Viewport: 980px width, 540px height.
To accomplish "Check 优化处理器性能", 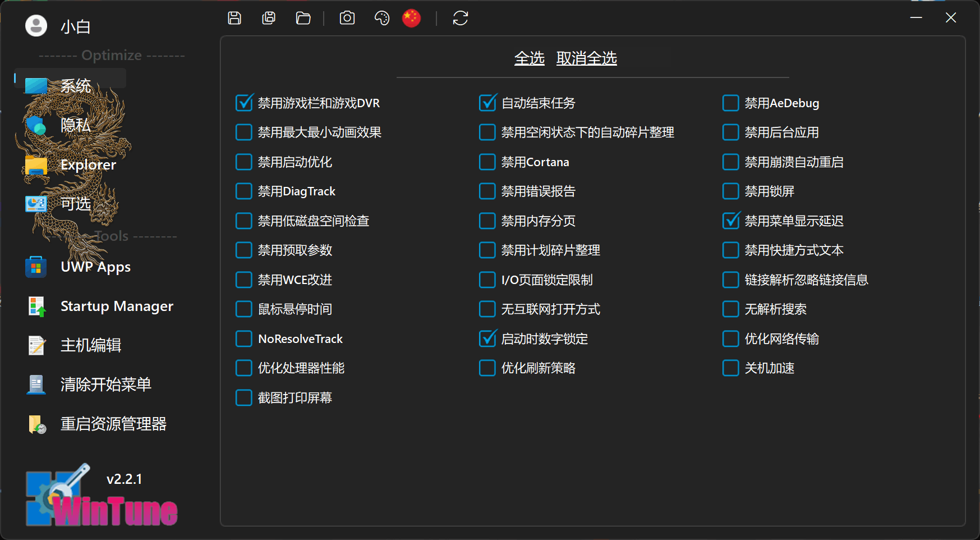I will click(243, 368).
